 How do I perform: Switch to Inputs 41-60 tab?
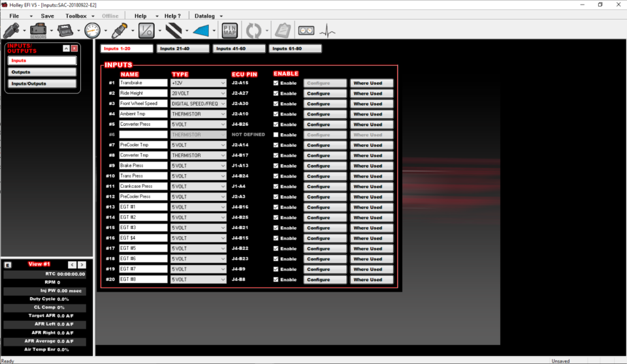239,48
